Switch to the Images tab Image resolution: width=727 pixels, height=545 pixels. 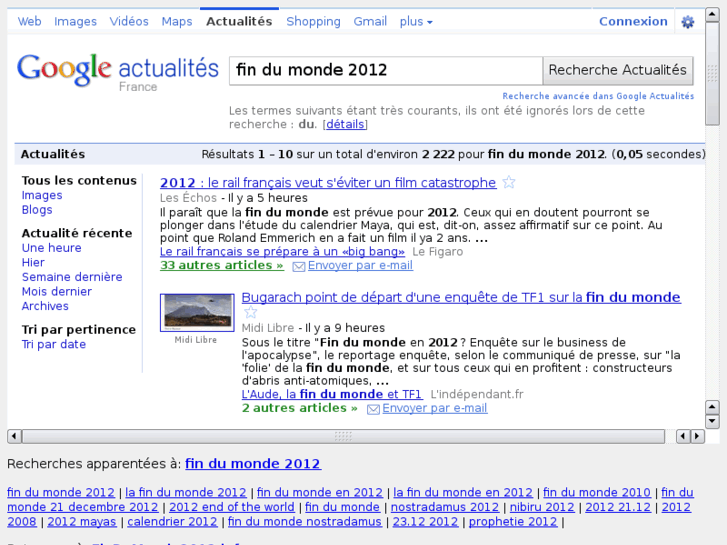[75, 21]
